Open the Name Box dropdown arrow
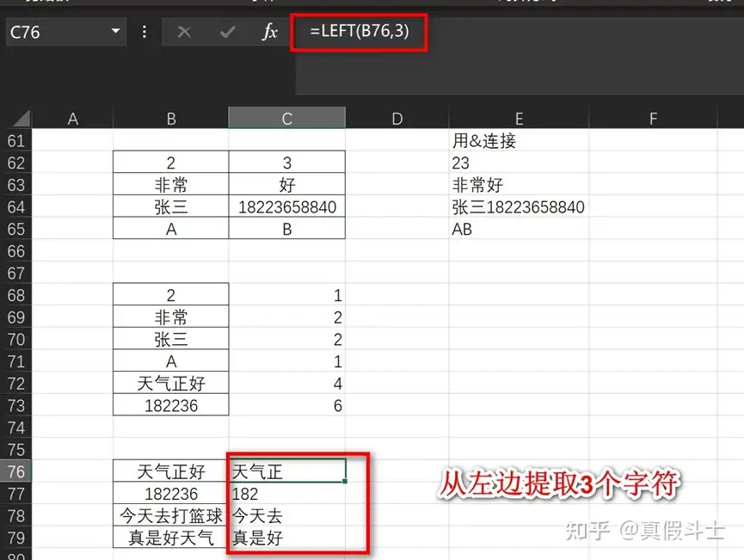744x560 pixels. coord(116,33)
